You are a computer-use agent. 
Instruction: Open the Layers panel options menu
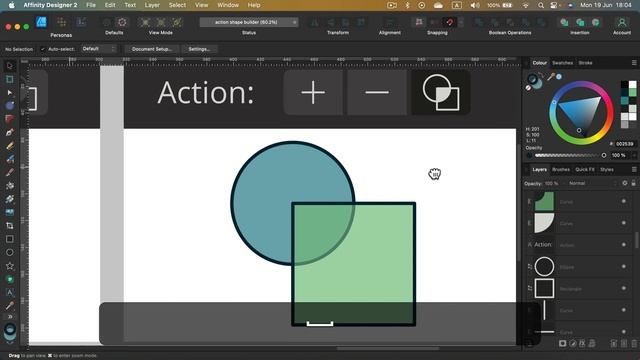(634, 169)
